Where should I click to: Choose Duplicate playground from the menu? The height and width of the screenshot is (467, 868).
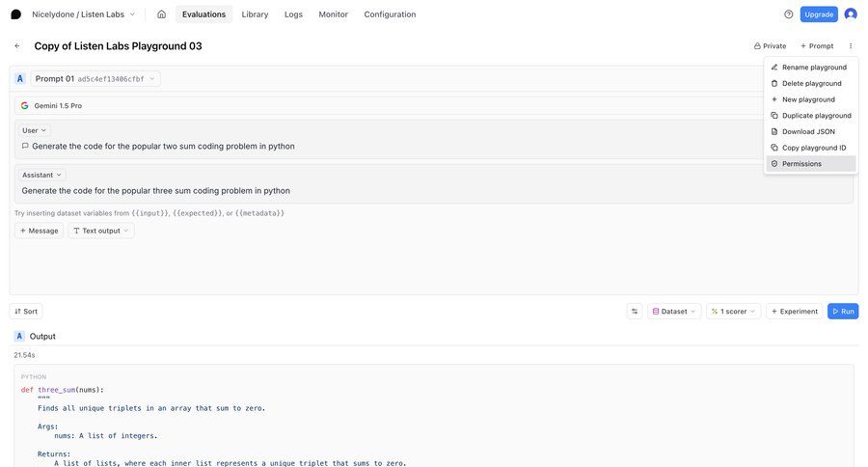(x=810, y=115)
